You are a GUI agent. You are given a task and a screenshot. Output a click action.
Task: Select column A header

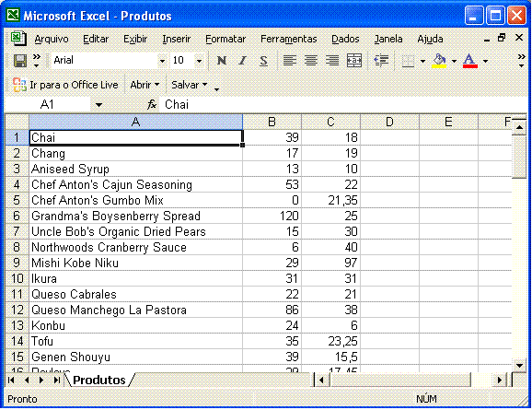pos(135,122)
